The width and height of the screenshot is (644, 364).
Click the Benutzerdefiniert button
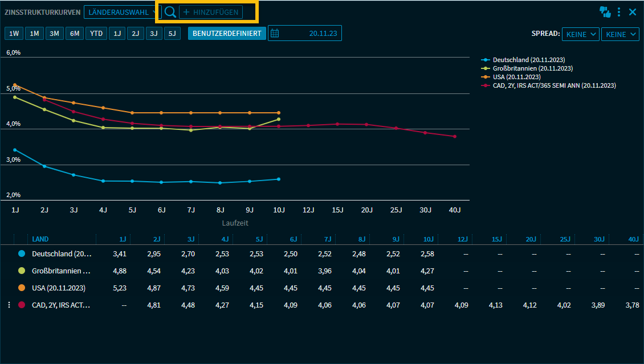click(227, 34)
